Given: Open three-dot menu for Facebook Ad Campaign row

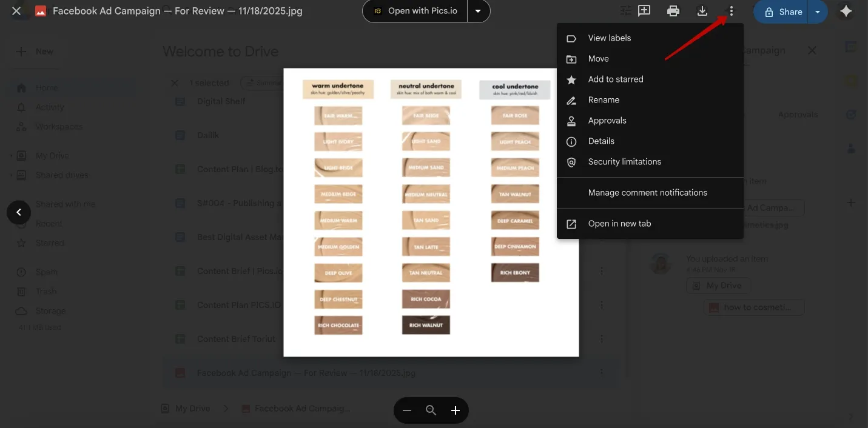Looking at the screenshot, I should tap(602, 372).
